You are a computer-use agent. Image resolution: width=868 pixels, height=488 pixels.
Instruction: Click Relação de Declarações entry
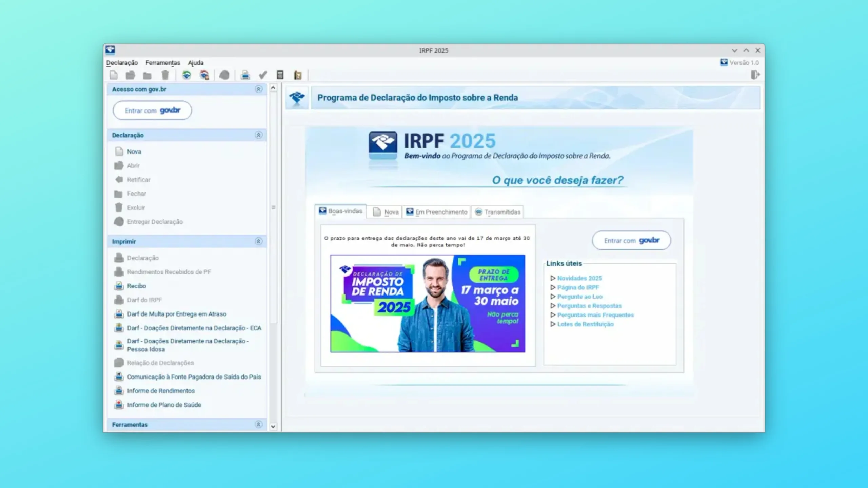click(160, 363)
